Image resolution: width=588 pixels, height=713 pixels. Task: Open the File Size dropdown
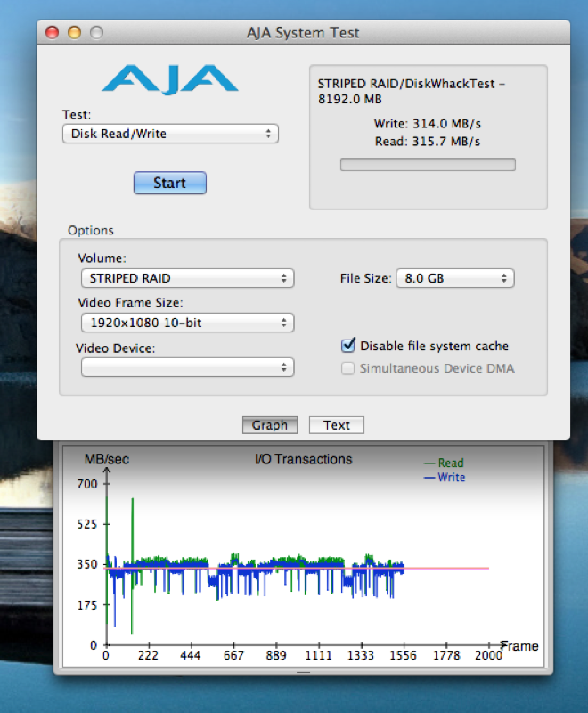tap(454, 278)
